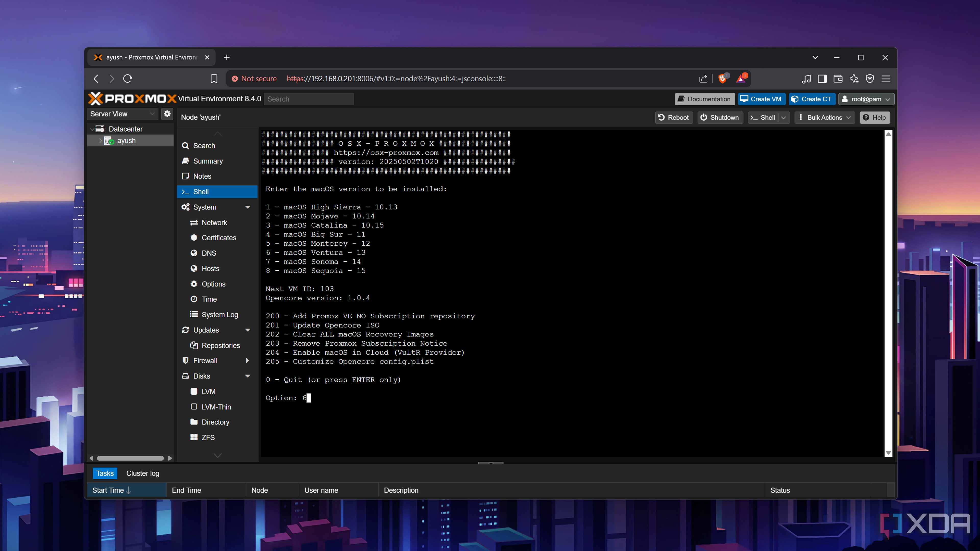The image size is (980, 551).
Task: Click the Reboot button
Action: [674, 118]
